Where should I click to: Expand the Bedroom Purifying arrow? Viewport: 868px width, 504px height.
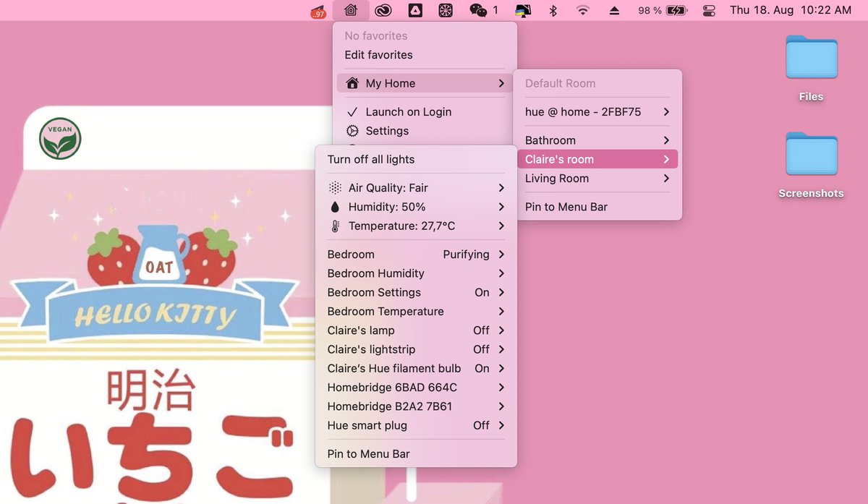pyautogui.click(x=501, y=255)
